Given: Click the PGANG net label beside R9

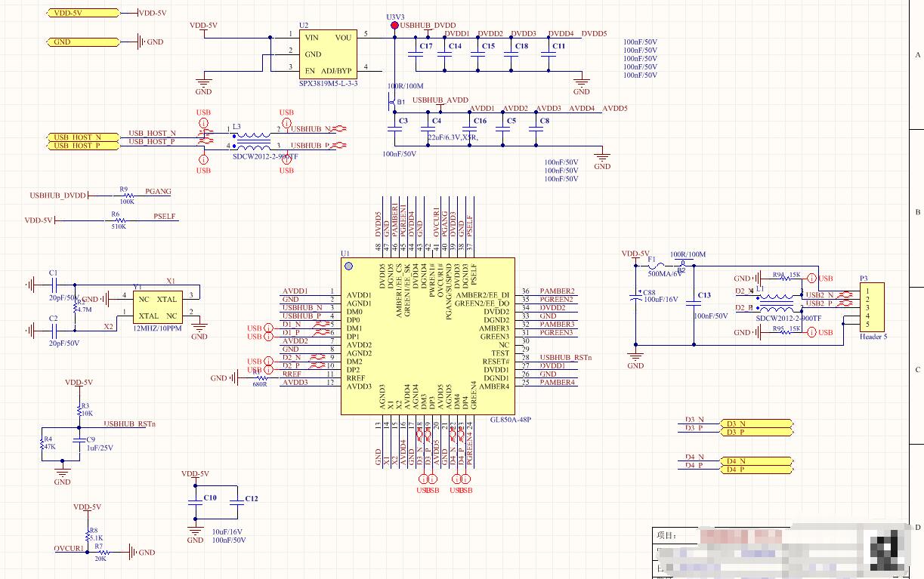Looking at the screenshot, I should click(x=158, y=192).
